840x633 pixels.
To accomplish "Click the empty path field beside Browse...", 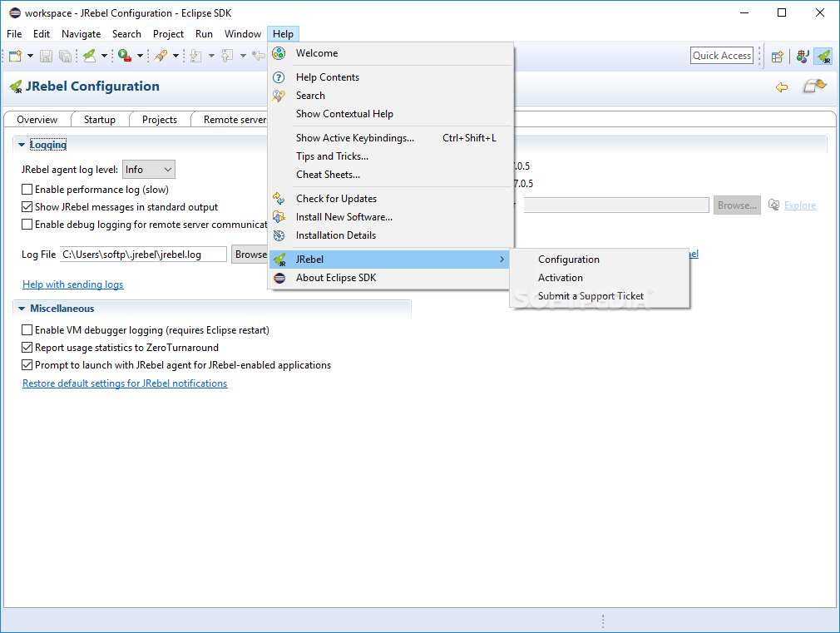I will coord(616,205).
